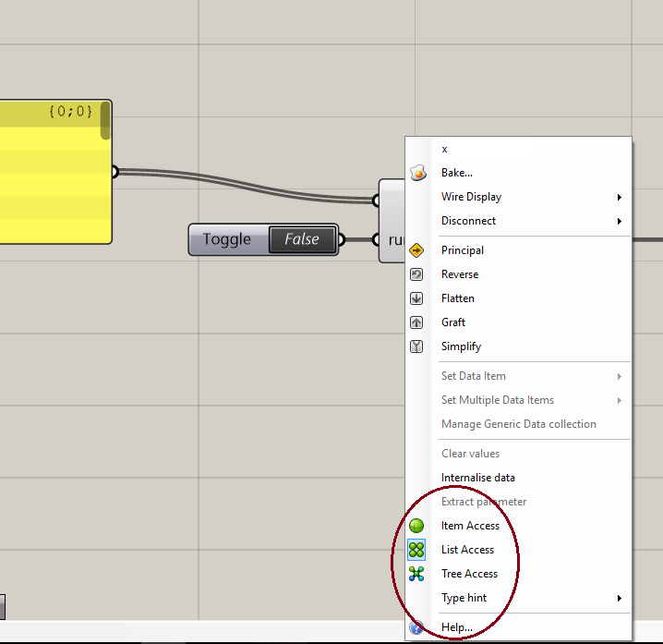Switch input to List Access

519,550
